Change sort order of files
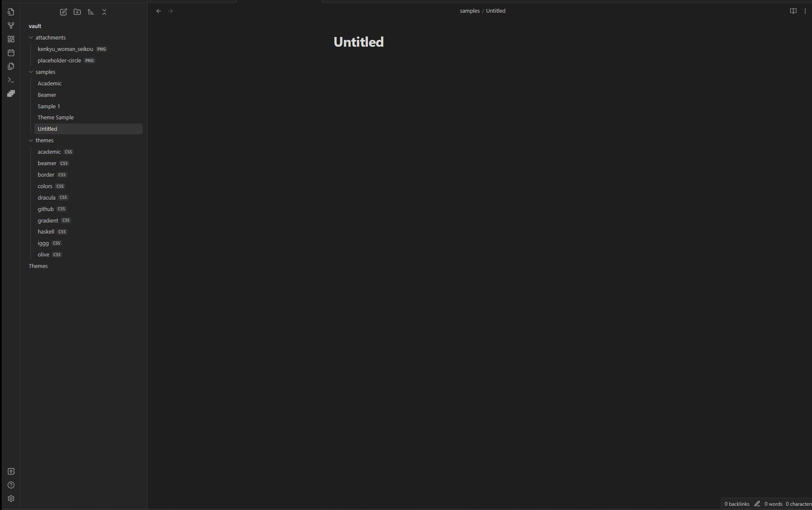This screenshot has width=812, height=510. pos(91,12)
